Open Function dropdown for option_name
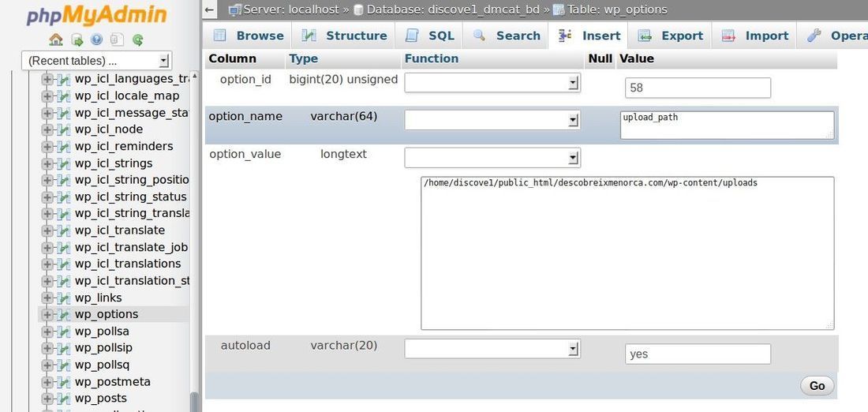 (x=492, y=120)
